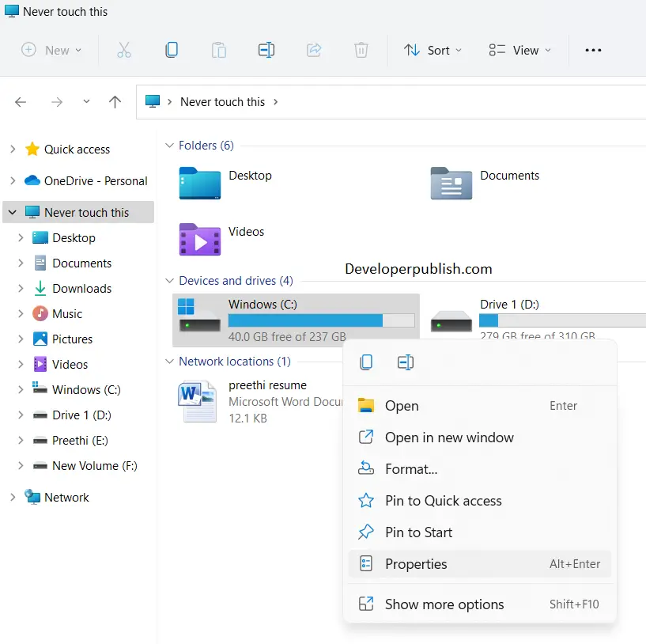This screenshot has width=646, height=644.
Task: Collapse the Never touch this tree node
Action: [13, 212]
